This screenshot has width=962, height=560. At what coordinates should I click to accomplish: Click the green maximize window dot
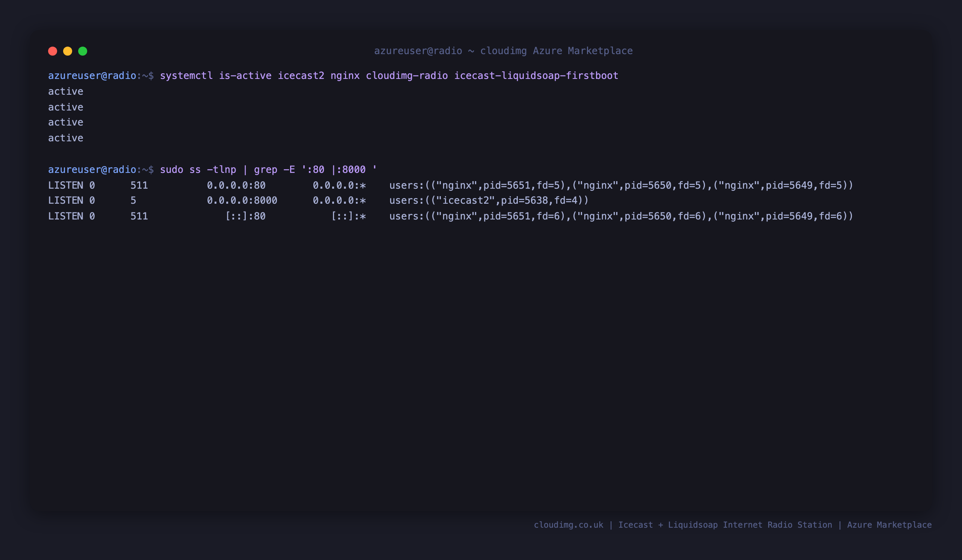(x=83, y=51)
